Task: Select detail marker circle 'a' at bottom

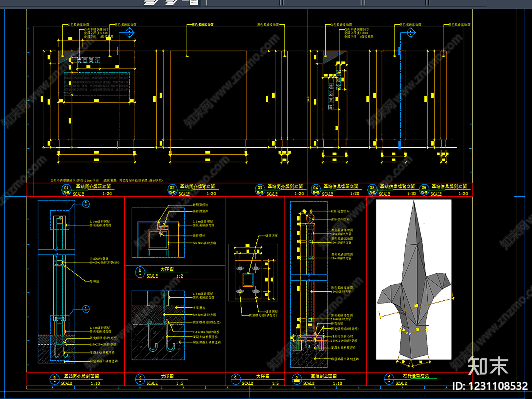Action: tap(55, 379)
